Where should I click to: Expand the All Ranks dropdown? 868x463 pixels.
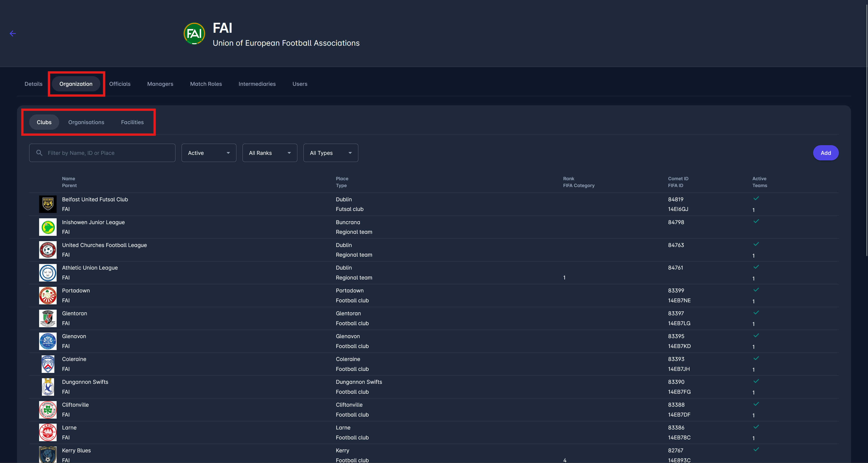click(269, 153)
